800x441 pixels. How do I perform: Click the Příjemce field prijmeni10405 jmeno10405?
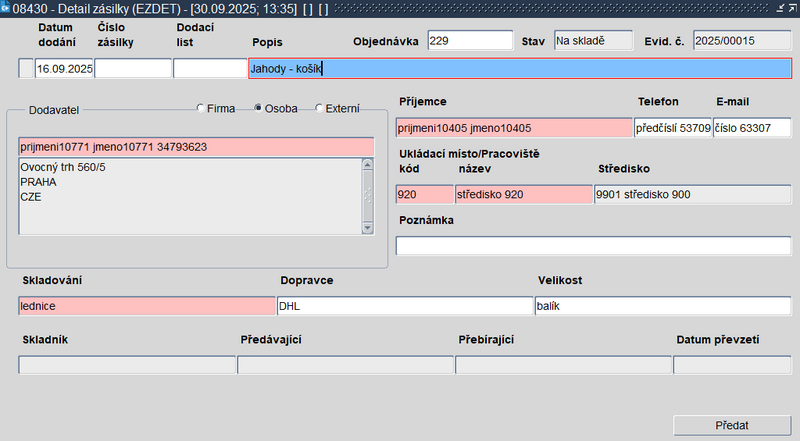(x=514, y=128)
